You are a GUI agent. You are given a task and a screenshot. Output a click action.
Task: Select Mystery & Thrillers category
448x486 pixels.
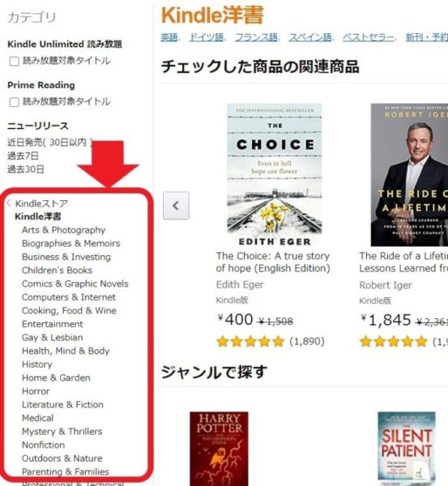(62, 432)
